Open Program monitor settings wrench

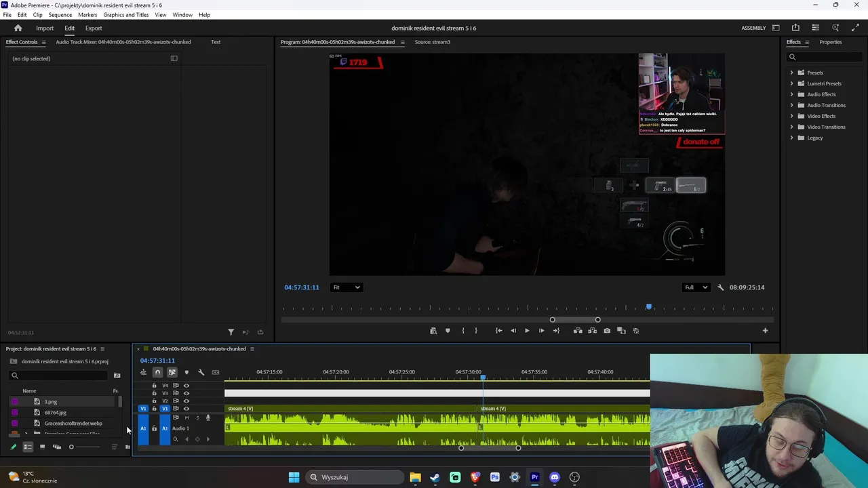pyautogui.click(x=721, y=287)
